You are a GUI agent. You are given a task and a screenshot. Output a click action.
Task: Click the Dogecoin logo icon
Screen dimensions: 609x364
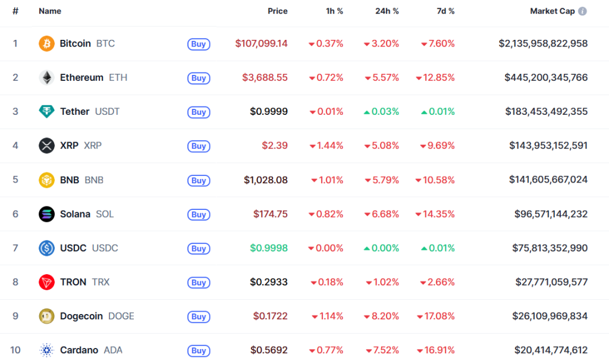46,316
